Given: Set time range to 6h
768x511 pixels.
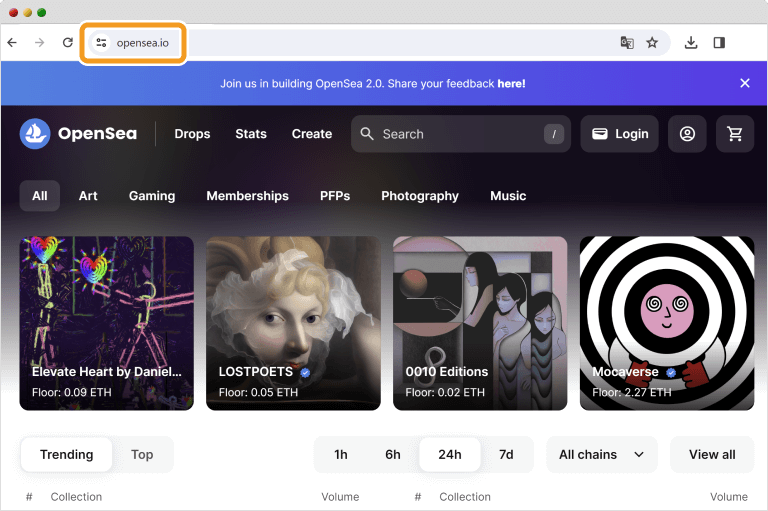Looking at the screenshot, I should click(393, 455).
